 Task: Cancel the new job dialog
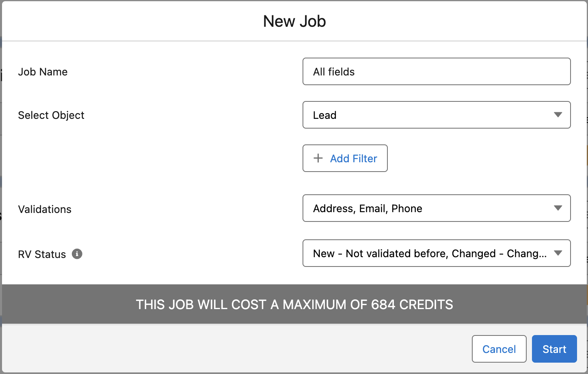coord(499,349)
